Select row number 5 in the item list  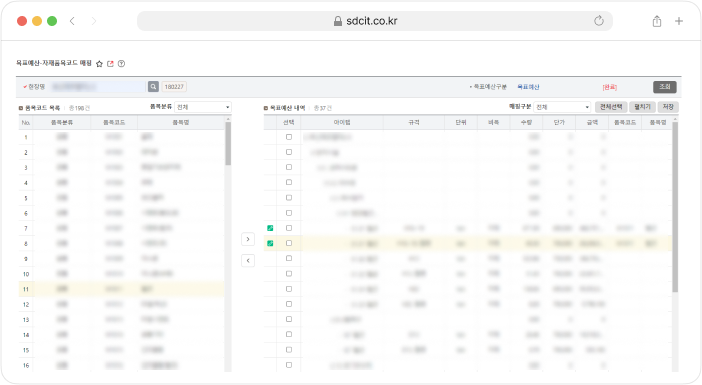[121, 198]
